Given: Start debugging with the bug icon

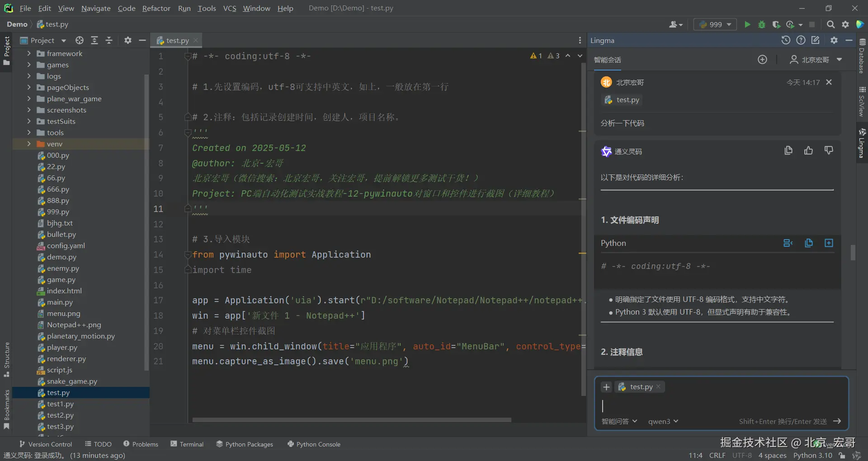Looking at the screenshot, I should point(762,24).
